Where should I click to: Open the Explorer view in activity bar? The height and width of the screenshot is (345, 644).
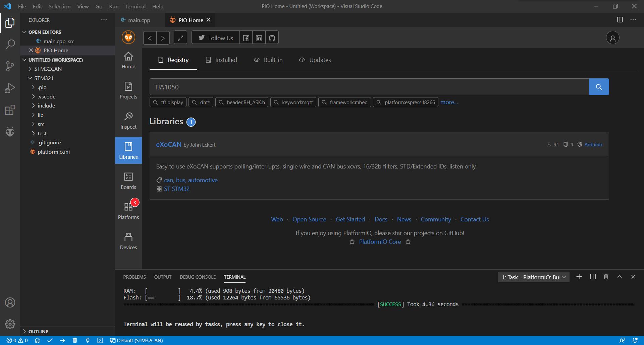tap(10, 23)
